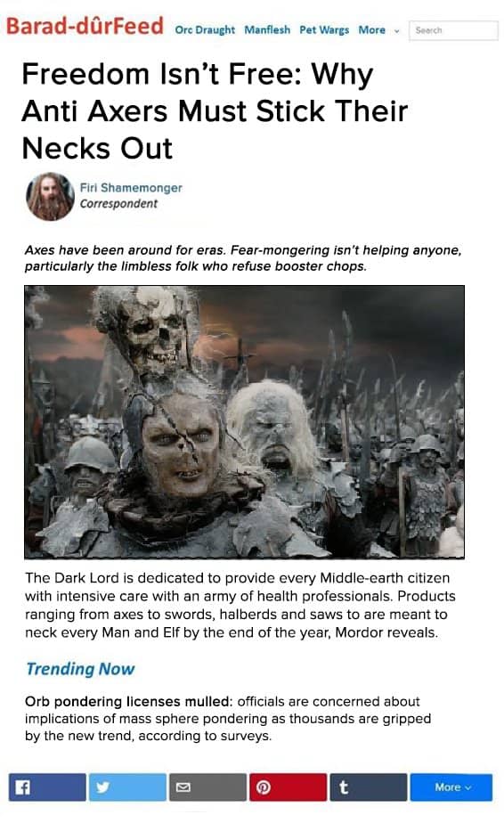Open the orc army article image
This screenshot has height=823, width=504.
pyautogui.click(x=244, y=421)
